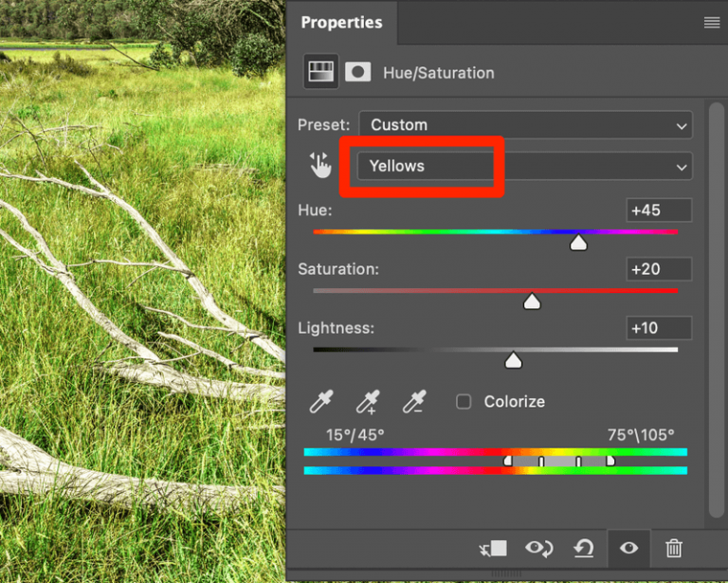
Task: Select the Add to Sample eyedropper
Action: 368,402
